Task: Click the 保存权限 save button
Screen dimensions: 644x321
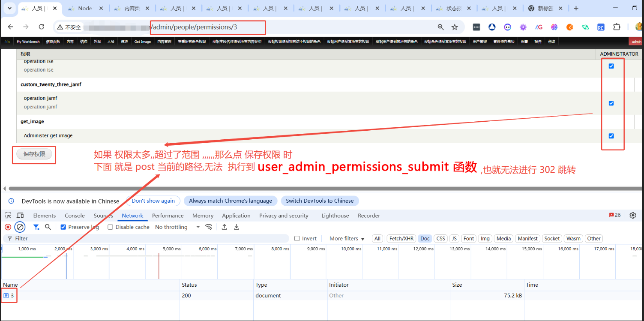Action: 34,154
